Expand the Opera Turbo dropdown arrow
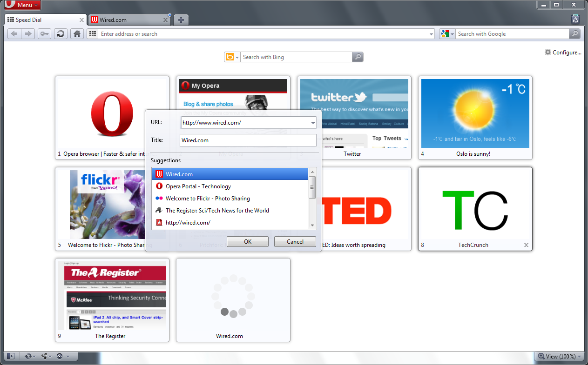The height and width of the screenshot is (365, 588). click(68, 357)
